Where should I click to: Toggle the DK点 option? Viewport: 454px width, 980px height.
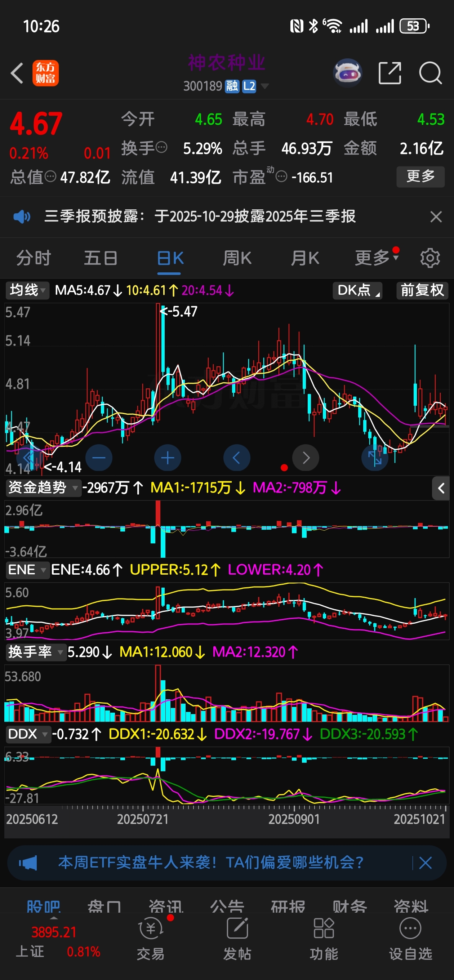pyautogui.click(x=357, y=290)
